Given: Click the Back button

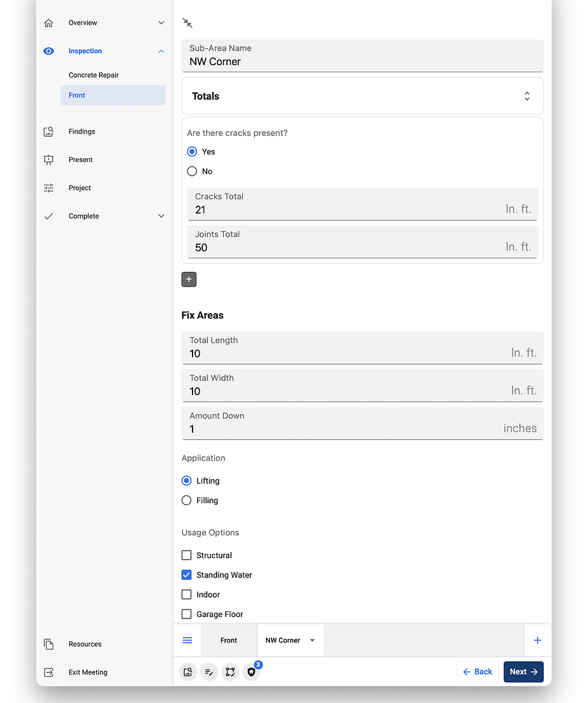Looking at the screenshot, I should 477,672.
